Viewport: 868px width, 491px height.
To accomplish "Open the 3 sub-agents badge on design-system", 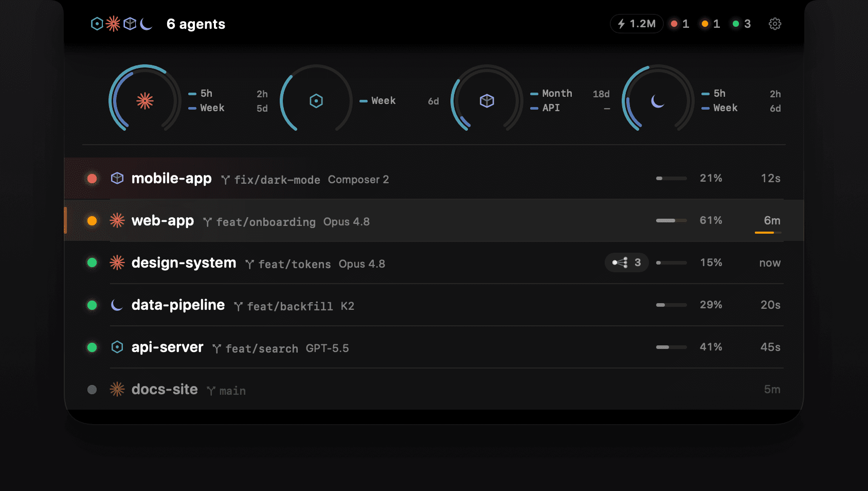I will pos(626,262).
